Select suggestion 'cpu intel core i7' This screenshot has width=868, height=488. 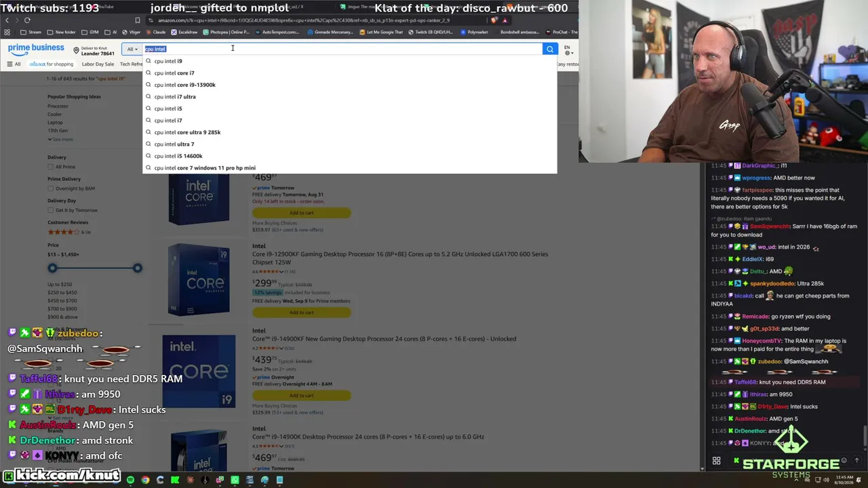(x=349, y=73)
